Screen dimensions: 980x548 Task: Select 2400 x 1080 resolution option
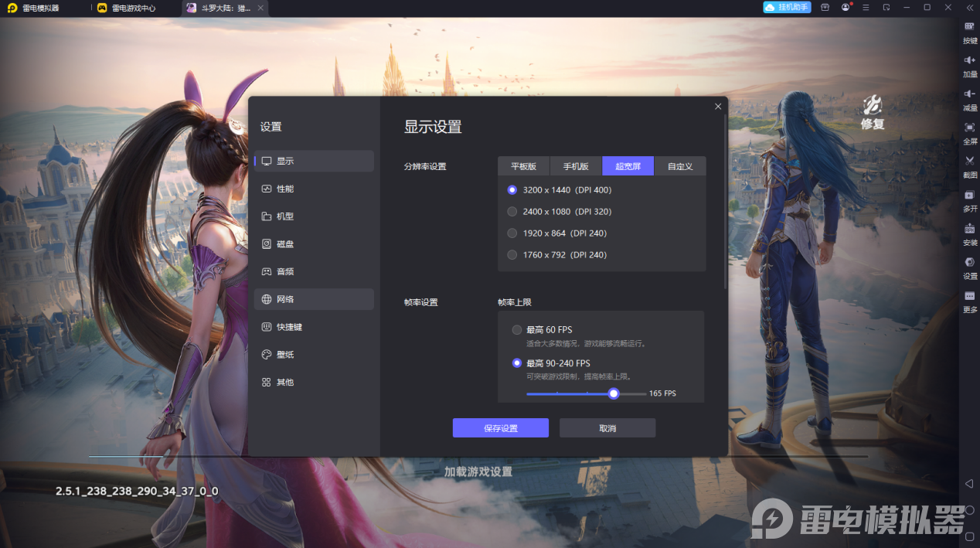tap(559, 211)
